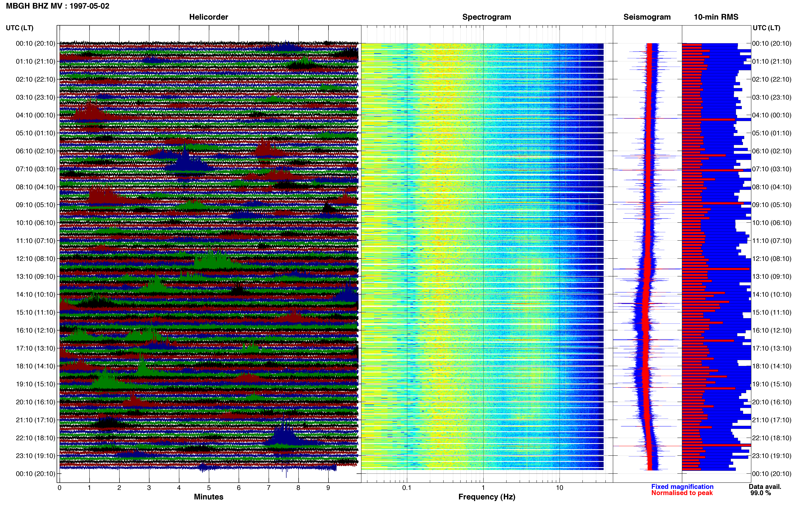This screenshot has width=812, height=508.
Task: Click the 'Minutes' axis label
Action: click(x=209, y=497)
